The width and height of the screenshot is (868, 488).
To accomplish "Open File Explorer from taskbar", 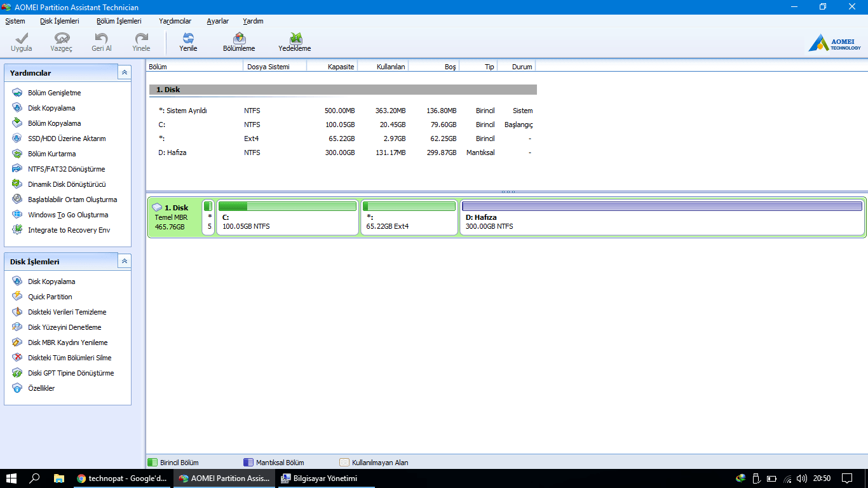I will [x=59, y=478].
